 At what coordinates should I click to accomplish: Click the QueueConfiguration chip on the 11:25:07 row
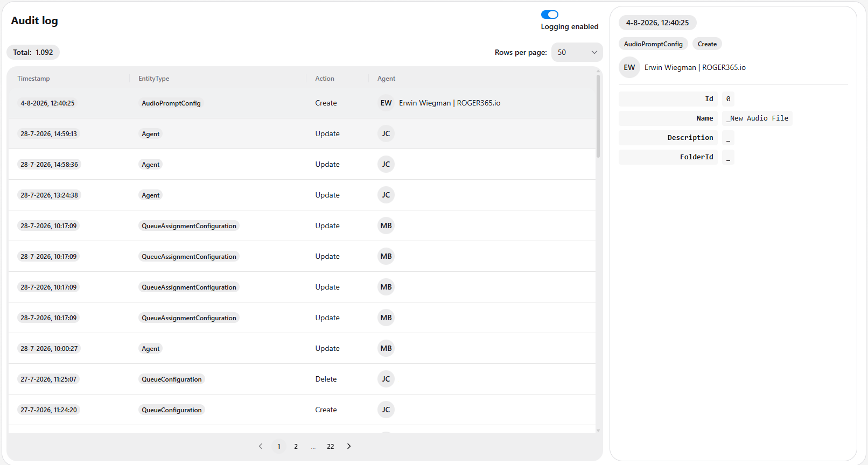172,379
